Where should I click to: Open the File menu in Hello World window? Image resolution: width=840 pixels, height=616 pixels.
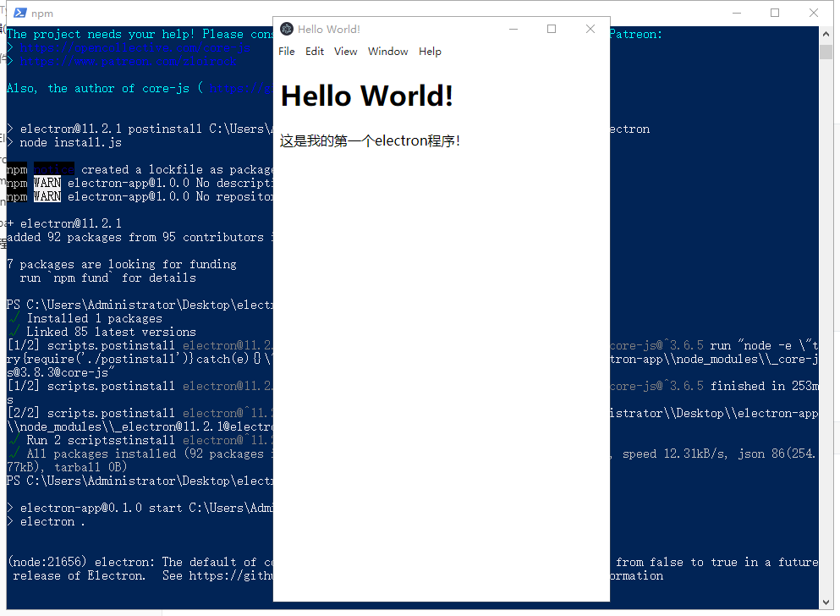pyautogui.click(x=287, y=52)
